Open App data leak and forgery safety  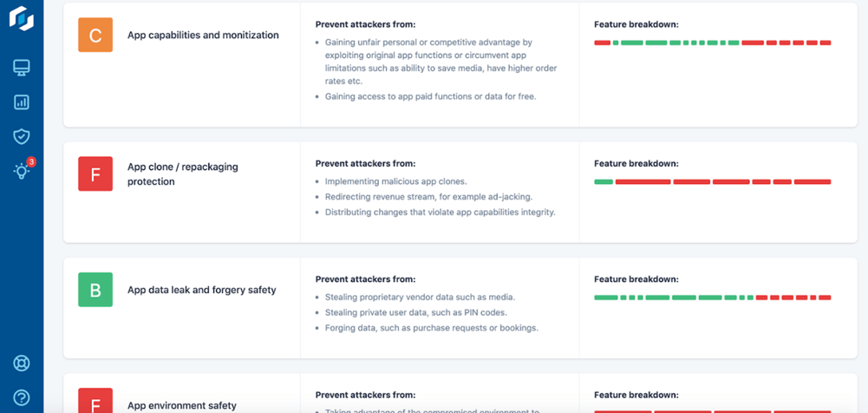pos(201,290)
